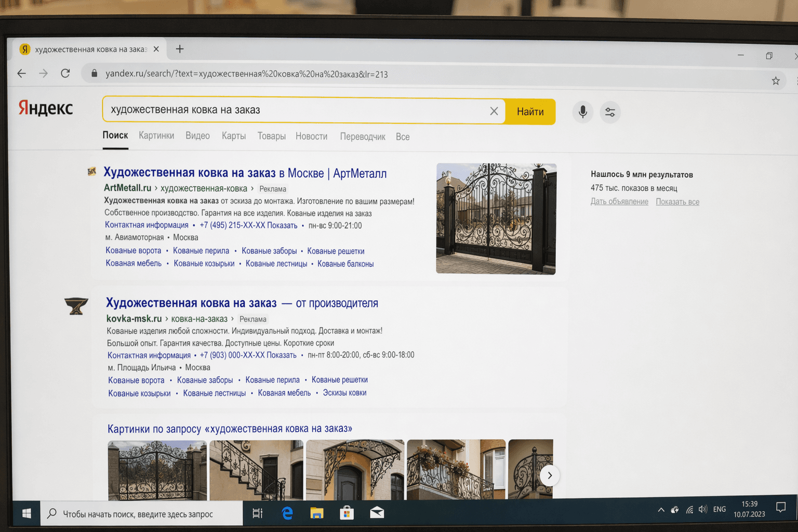The height and width of the screenshot is (532, 798).
Task: Open the Edge browser from the taskbar
Action: click(287, 513)
